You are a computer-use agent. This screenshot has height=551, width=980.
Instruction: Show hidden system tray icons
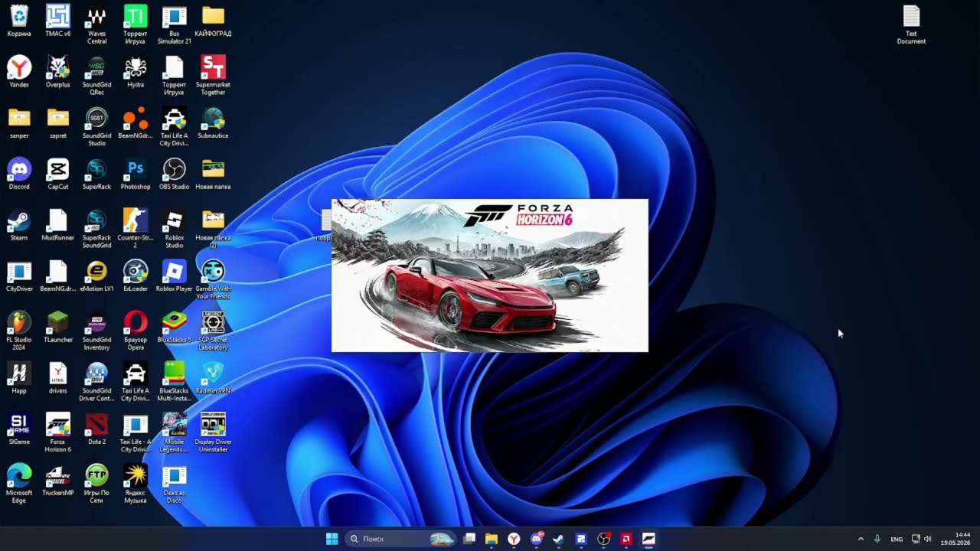tap(861, 539)
